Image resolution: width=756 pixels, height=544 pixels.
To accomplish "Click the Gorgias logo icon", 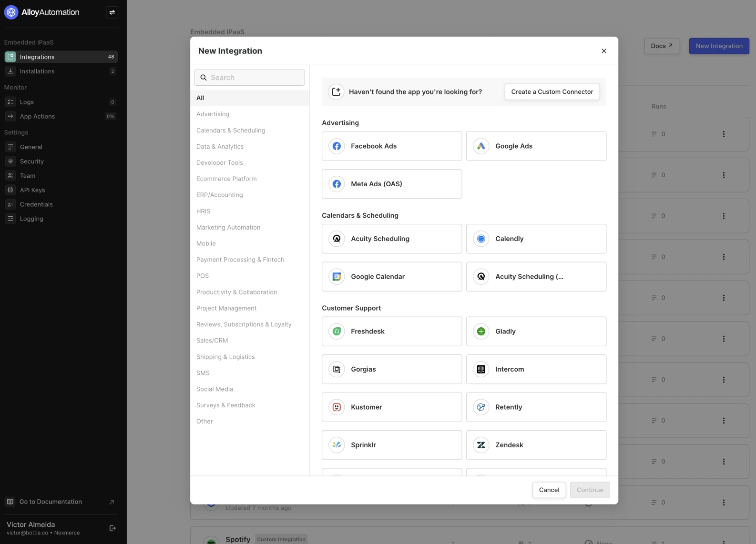I will coord(337,369).
